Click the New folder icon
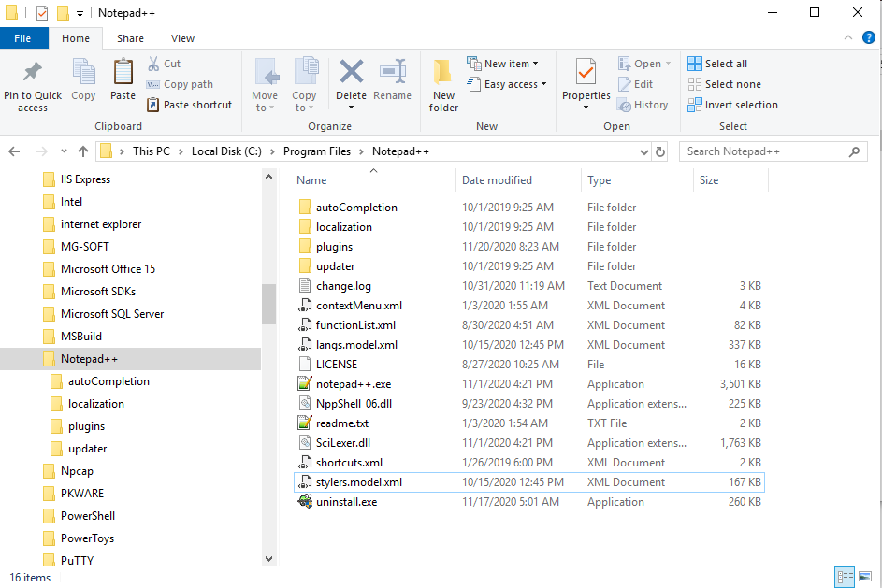Image resolution: width=882 pixels, height=588 pixels. [443, 73]
